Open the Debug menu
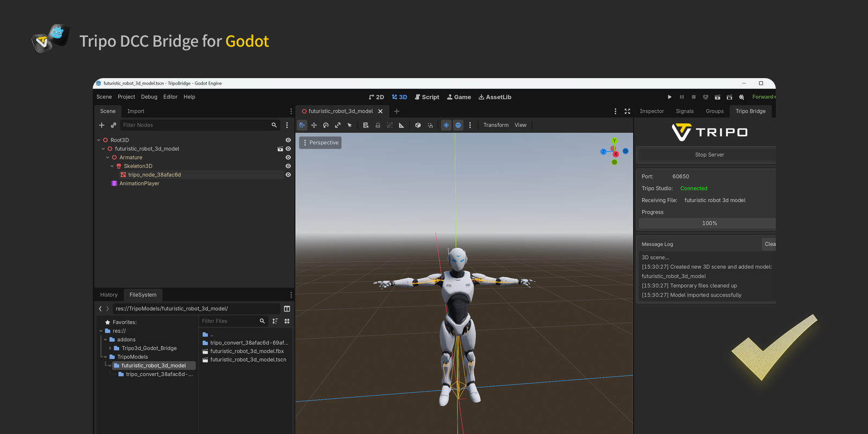 click(149, 97)
